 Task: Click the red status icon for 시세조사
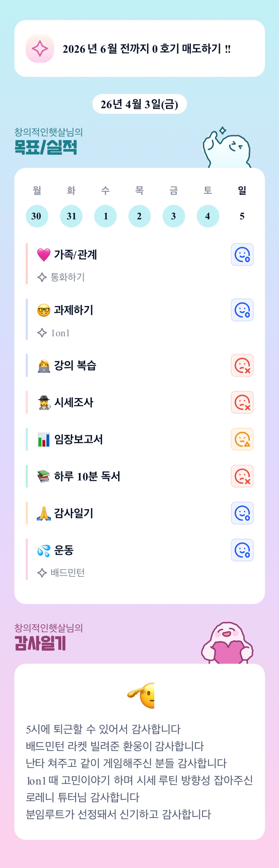[242, 402]
